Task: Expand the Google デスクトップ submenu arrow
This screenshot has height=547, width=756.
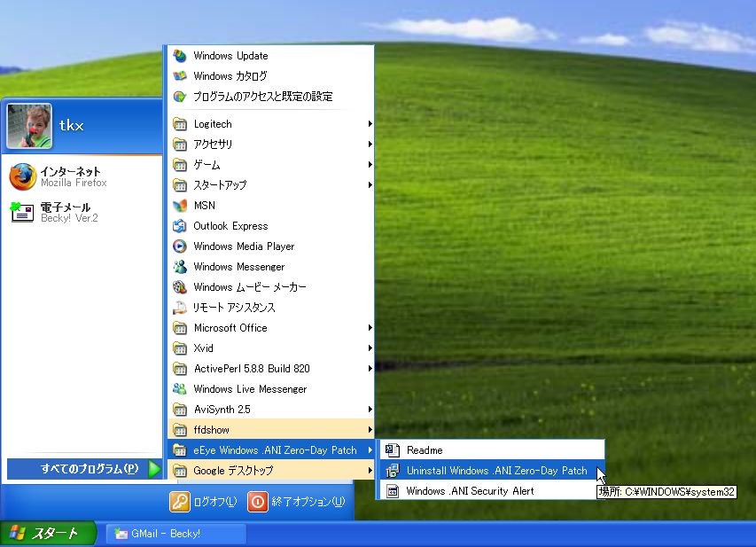Action: (370, 470)
